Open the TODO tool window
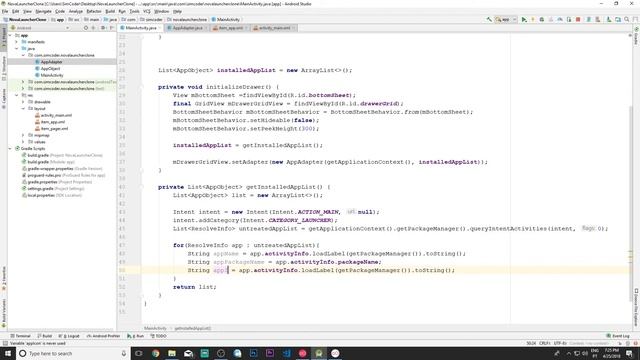Image resolution: width=640 pixels, height=360 pixels. point(158,336)
